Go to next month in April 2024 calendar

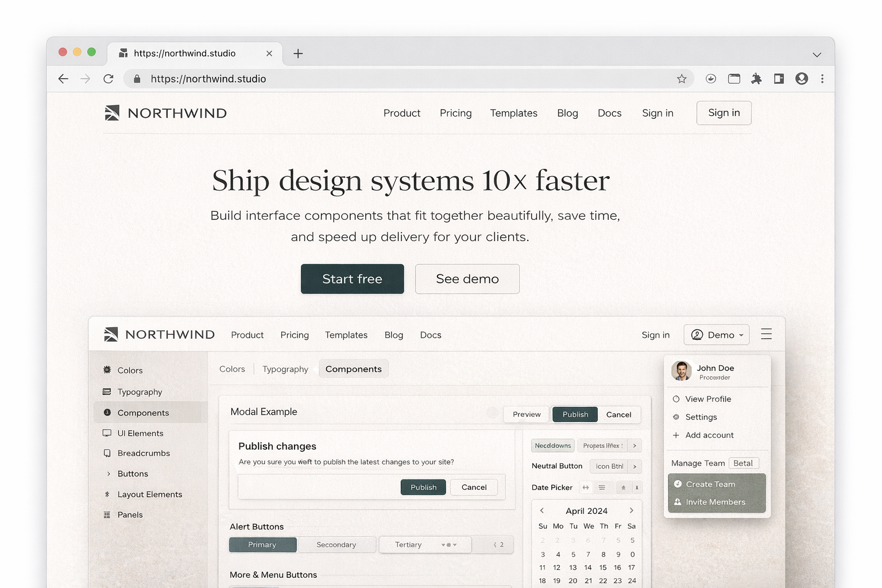pyautogui.click(x=631, y=510)
